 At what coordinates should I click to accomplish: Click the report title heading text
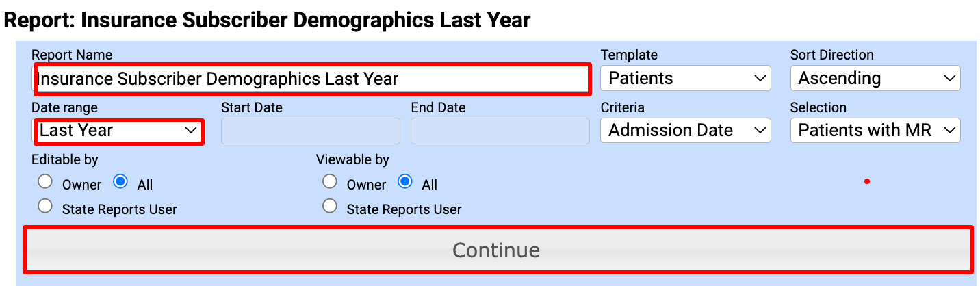(x=267, y=20)
